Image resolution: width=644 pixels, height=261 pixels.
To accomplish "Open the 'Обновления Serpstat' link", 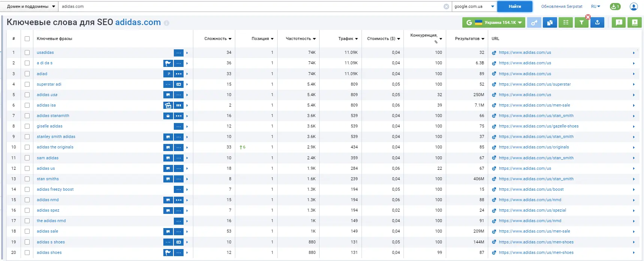I will click(562, 6).
